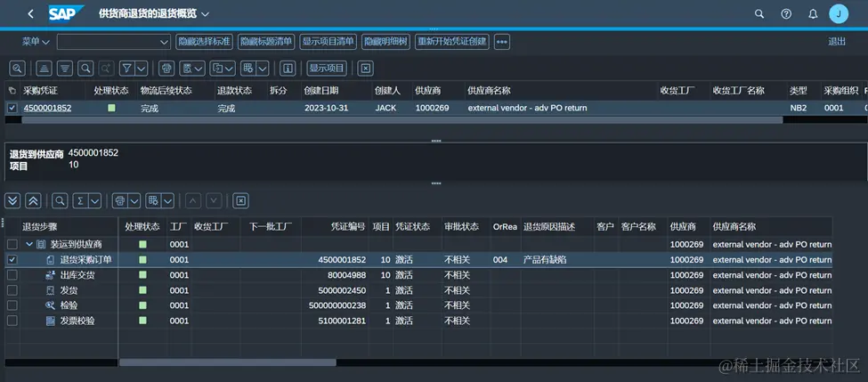Click the 显示项目 button in upper toolbar
This screenshot has height=382, width=868.
click(x=327, y=68)
